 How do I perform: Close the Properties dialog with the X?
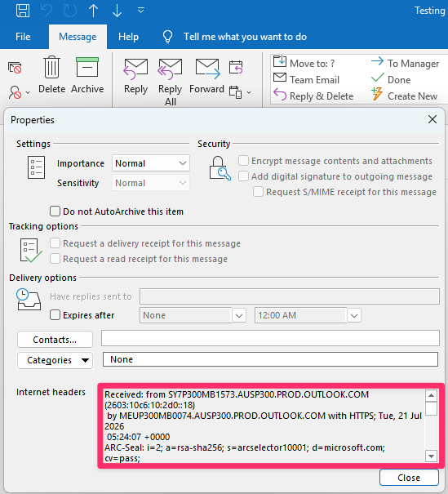point(432,119)
